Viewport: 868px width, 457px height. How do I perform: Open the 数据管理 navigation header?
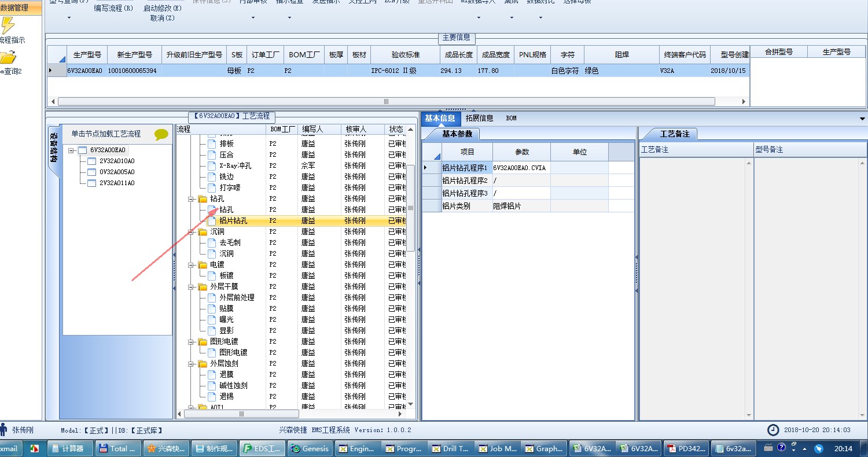click(x=21, y=8)
